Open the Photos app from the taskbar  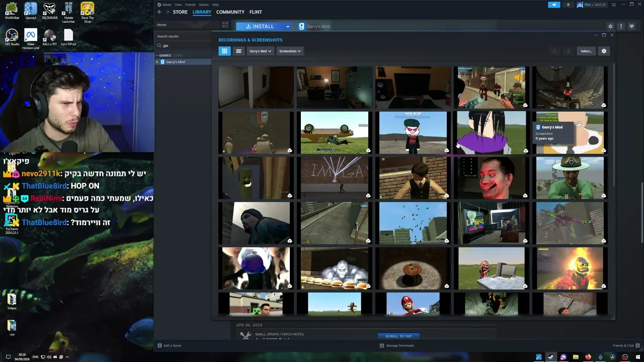[x=539, y=357]
